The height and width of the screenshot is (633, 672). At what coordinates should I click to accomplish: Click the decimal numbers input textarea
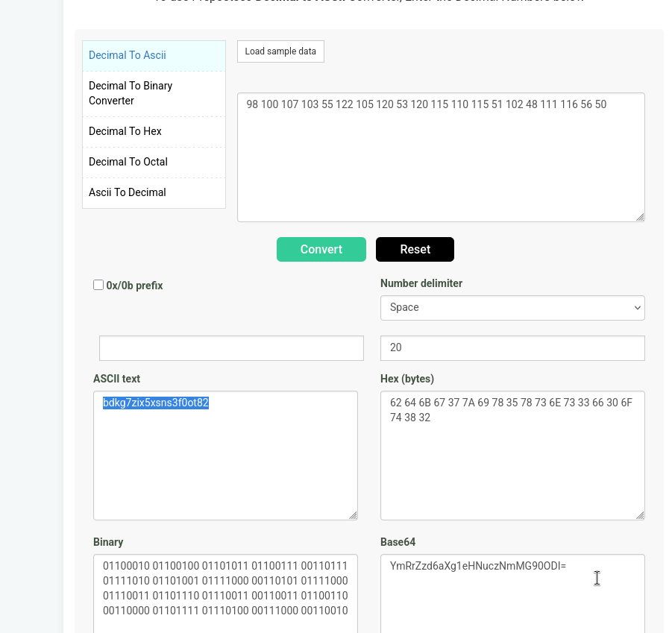tap(441, 157)
